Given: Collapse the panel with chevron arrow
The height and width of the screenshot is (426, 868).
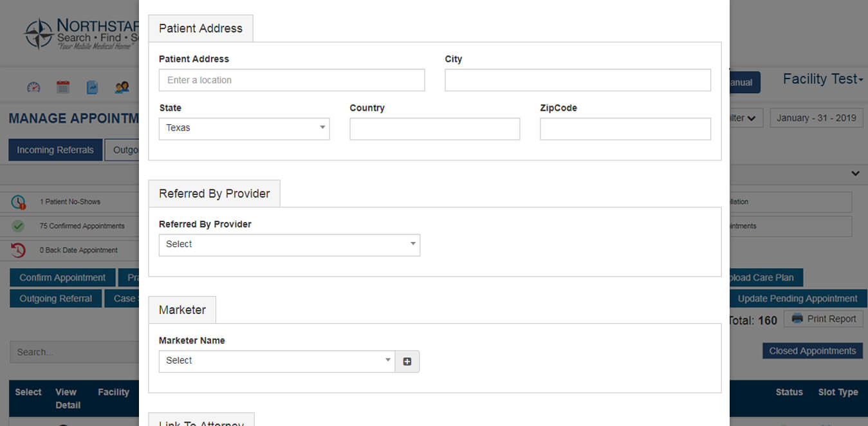Looking at the screenshot, I should point(855,173).
